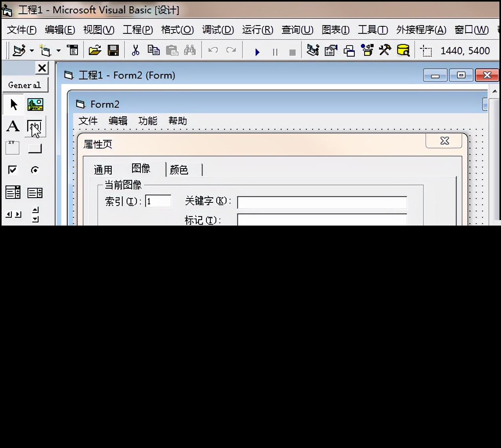Screen dimensions: 501x448
Task: Open the 文件(F) menu in the main menu bar
Action: pos(22,30)
